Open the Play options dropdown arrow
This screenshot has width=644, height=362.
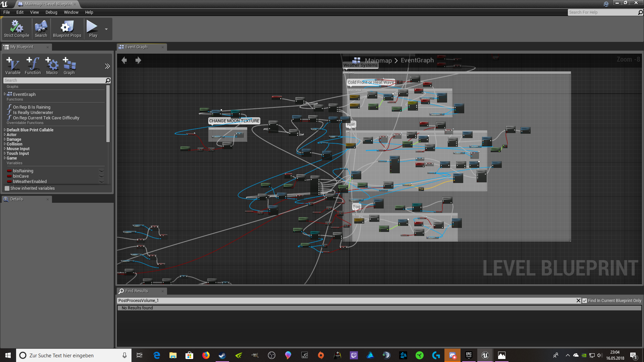(106, 29)
